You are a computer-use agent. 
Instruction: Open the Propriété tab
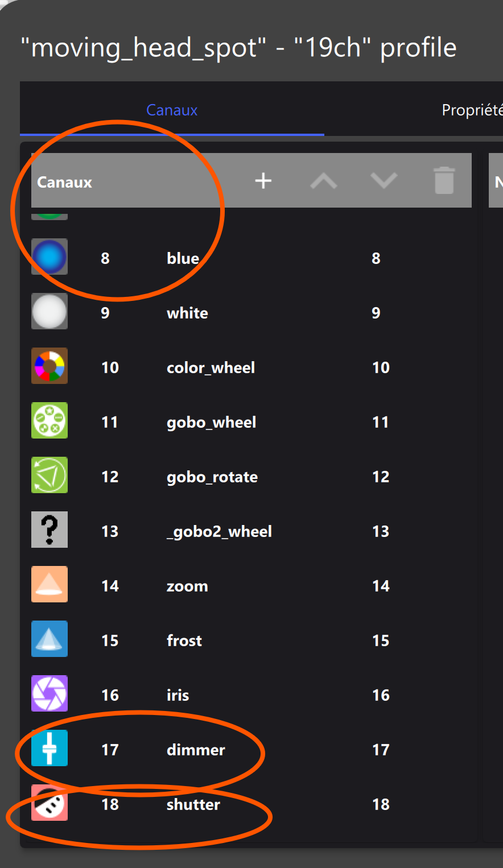[472, 110]
